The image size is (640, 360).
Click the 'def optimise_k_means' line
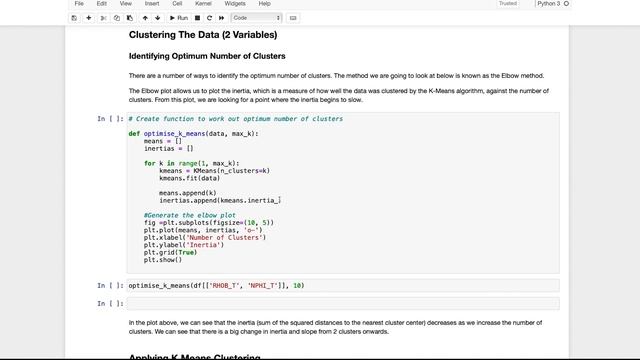(x=193, y=134)
